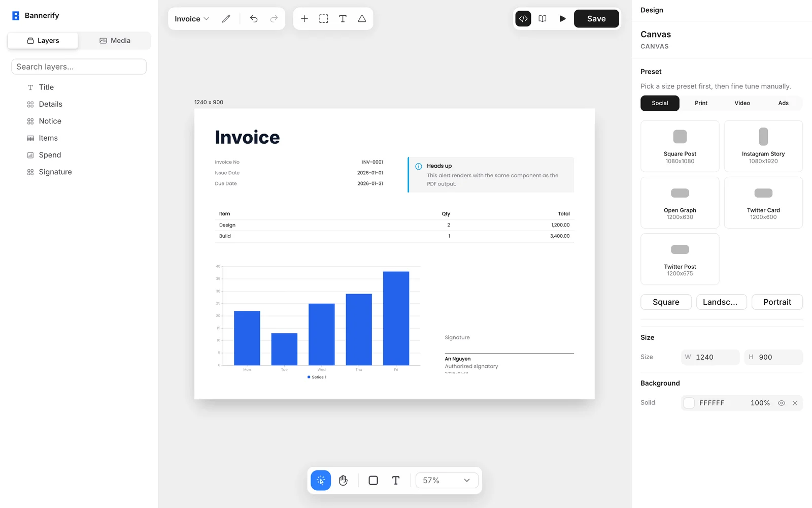
Task: Click the play preview button
Action: [x=562, y=19]
